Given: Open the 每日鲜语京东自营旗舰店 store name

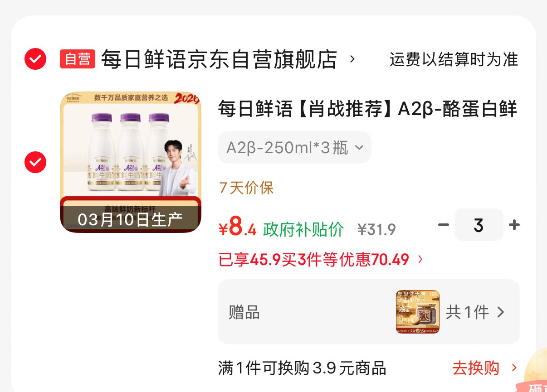Looking at the screenshot, I should click(219, 59).
